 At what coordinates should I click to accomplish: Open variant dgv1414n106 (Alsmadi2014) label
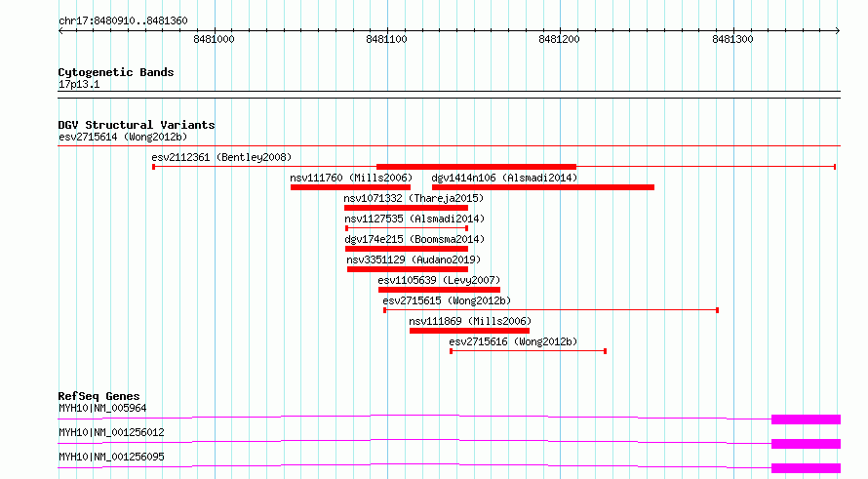tap(504, 178)
